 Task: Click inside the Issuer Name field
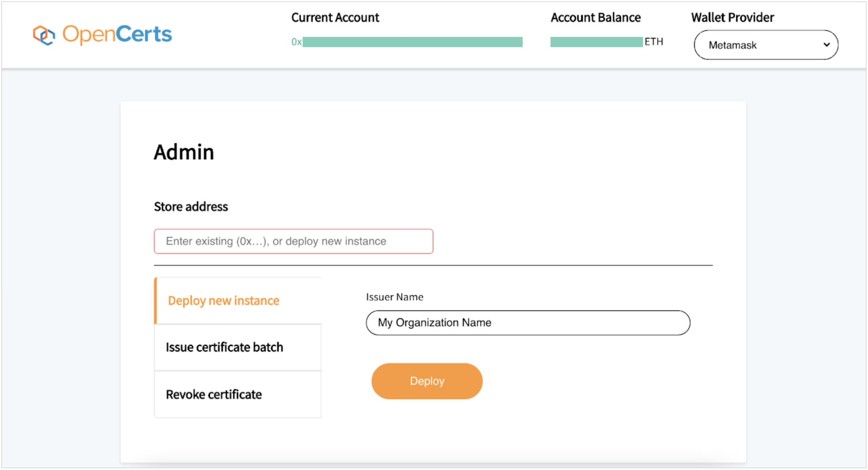[x=527, y=323]
